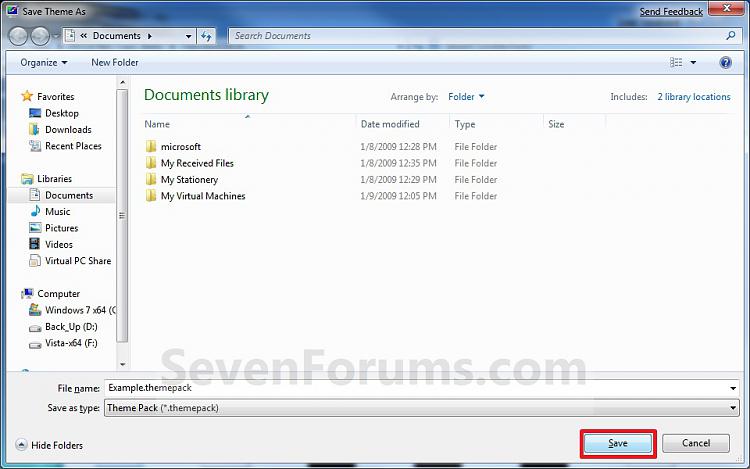The width and height of the screenshot is (750, 469).
Task: Click the blue help question mark icon
Action: [725, 63]
